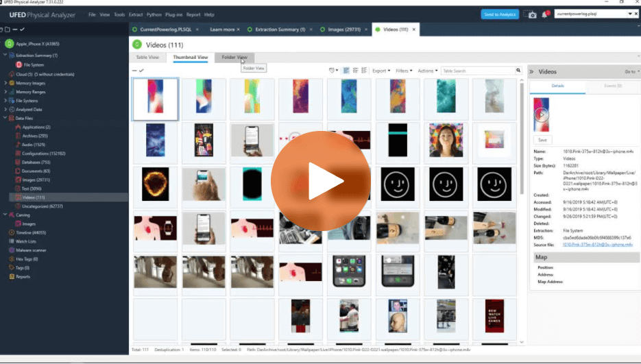Open the Source file link
Viewport: 641px width, 364px height.
597,245
